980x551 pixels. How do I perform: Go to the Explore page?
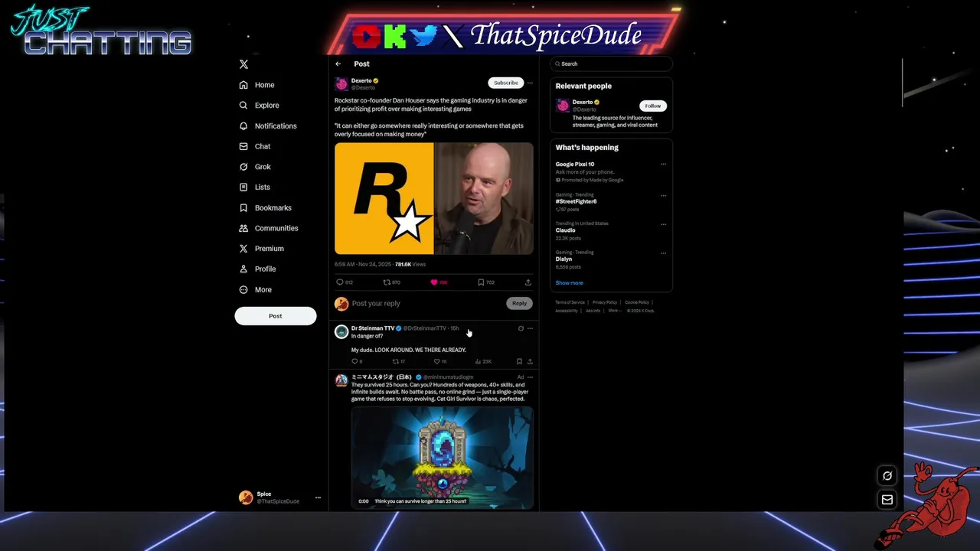coord(259,106)
